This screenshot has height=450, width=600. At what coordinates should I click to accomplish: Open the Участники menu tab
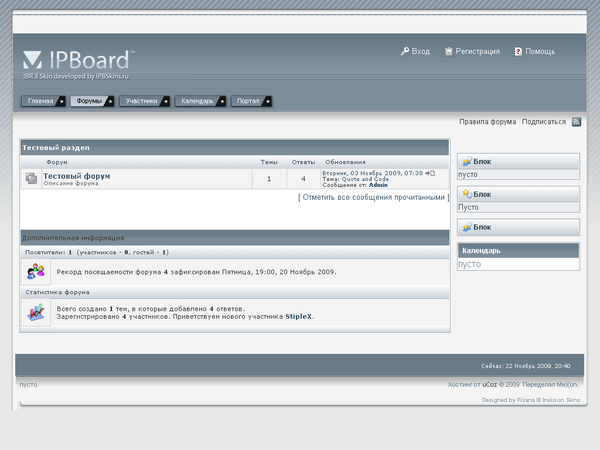pyautogui.click(x=144, y=101)
